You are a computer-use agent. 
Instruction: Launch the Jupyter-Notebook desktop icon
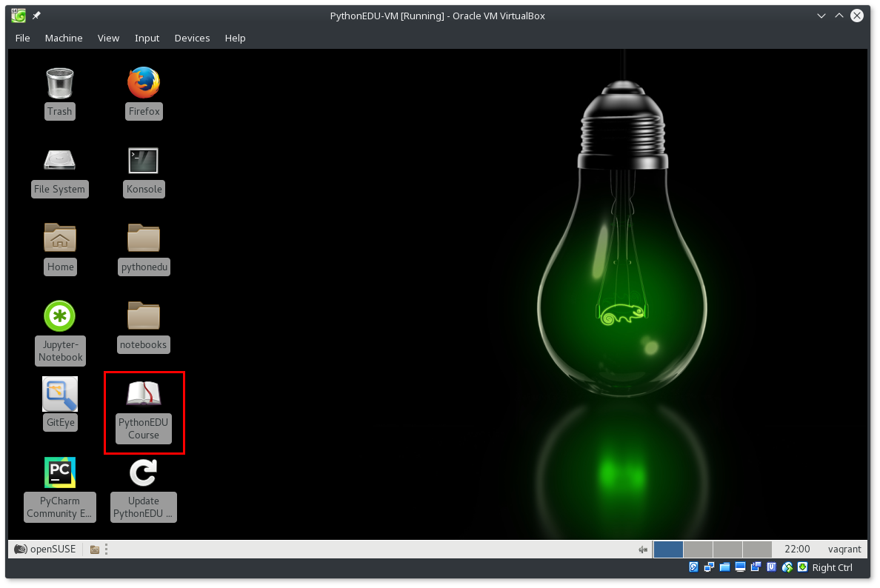[59, 316]
